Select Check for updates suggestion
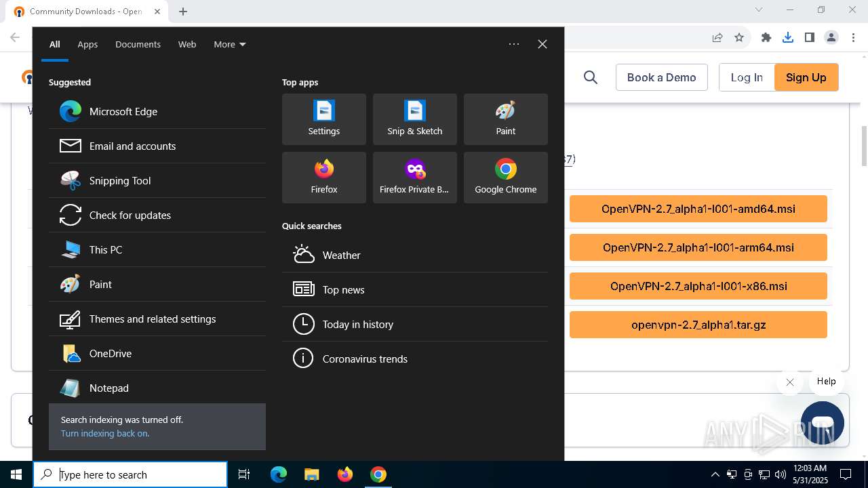The image size is (868, 488). pos(157,216)
